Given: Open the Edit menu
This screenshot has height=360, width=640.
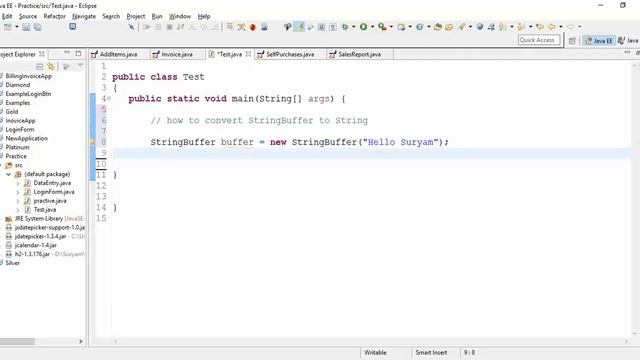Looking at the screenshot, I should coord(7,16).
